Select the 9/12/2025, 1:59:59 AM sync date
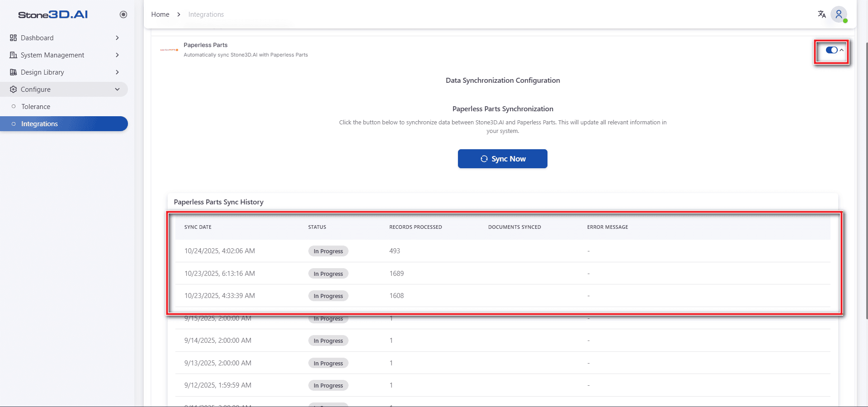 pos(218,385)
